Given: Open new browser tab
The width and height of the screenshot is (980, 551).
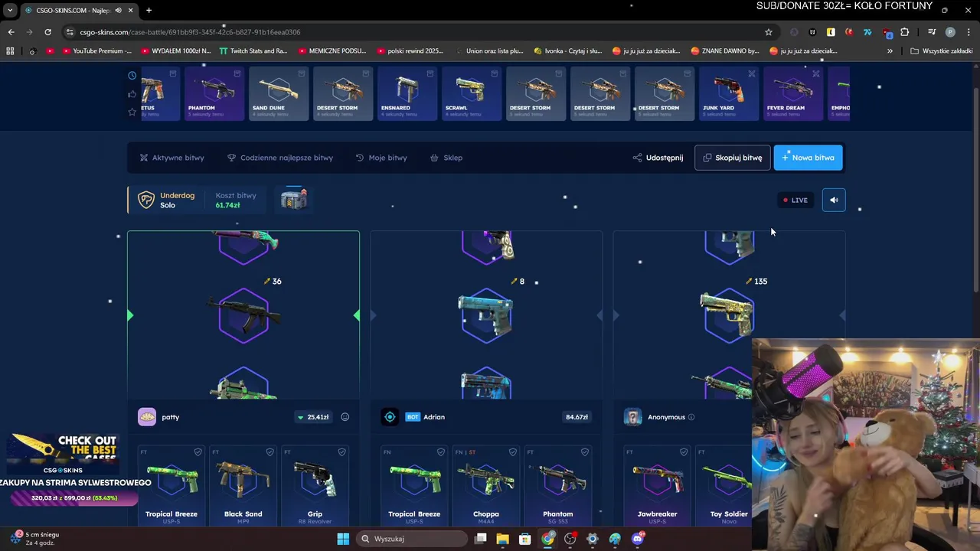Looking at the screenshot, I should 149,10.
